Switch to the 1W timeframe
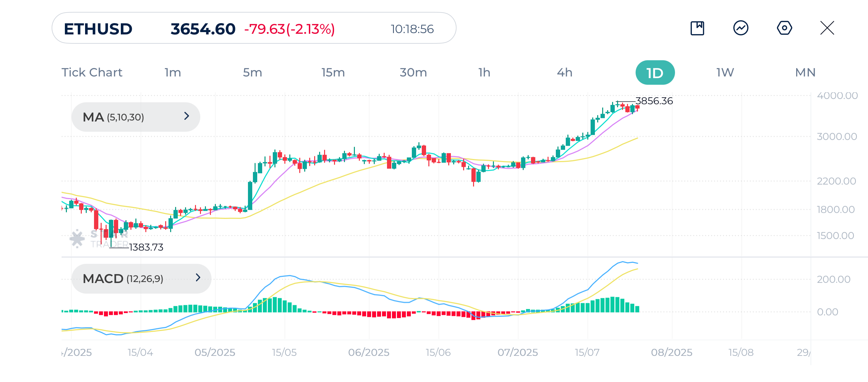868x382 pixels. pyautogui.click(x=725, y=72)
